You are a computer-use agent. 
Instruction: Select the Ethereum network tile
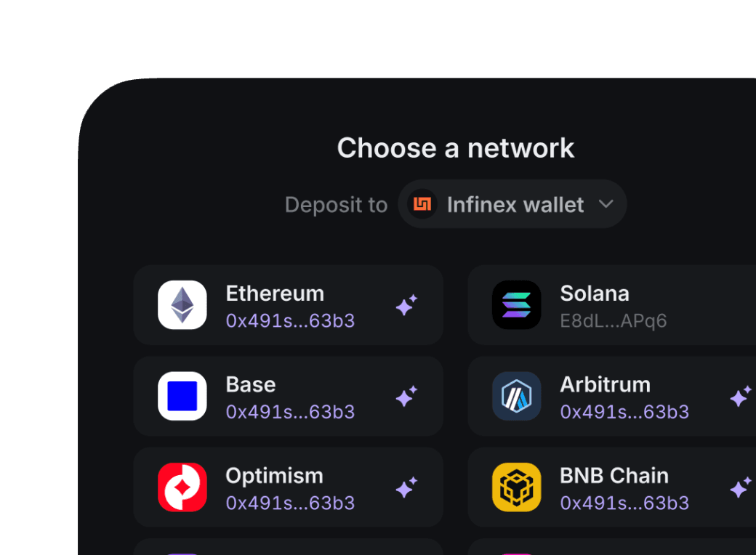(x=288, y=305)
